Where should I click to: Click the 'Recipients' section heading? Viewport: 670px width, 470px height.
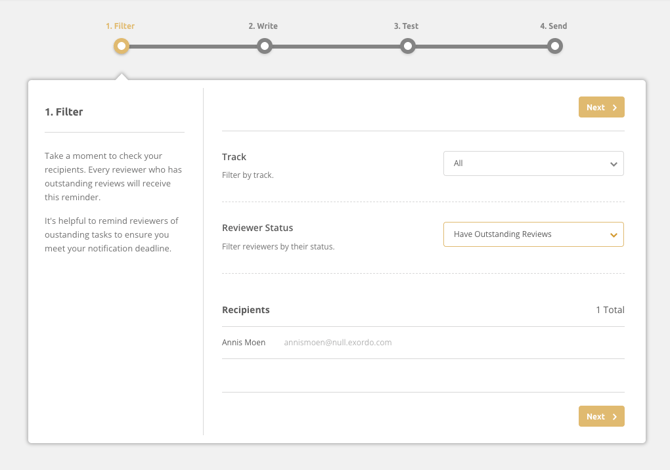click(x=246, y=310)
